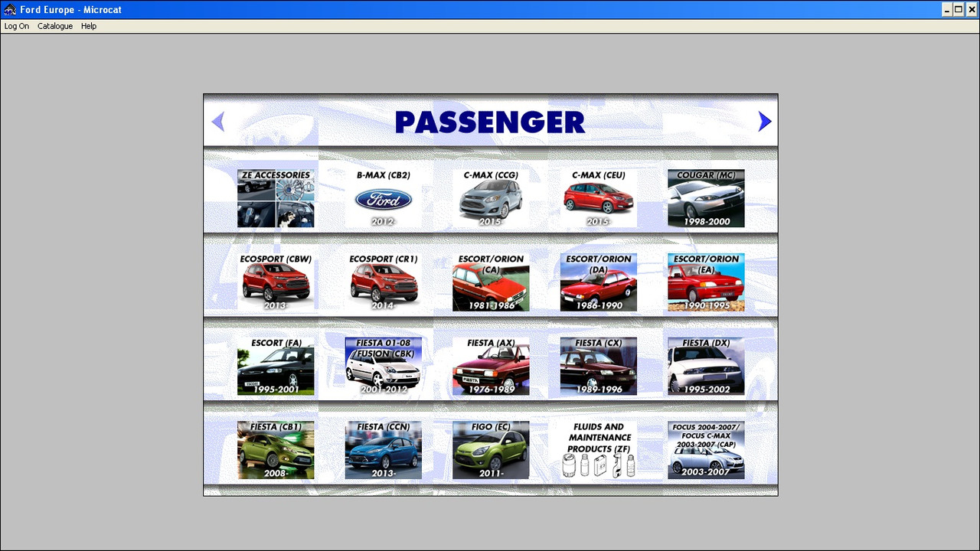Open the Help menu
980x551 pixels.
89,26
